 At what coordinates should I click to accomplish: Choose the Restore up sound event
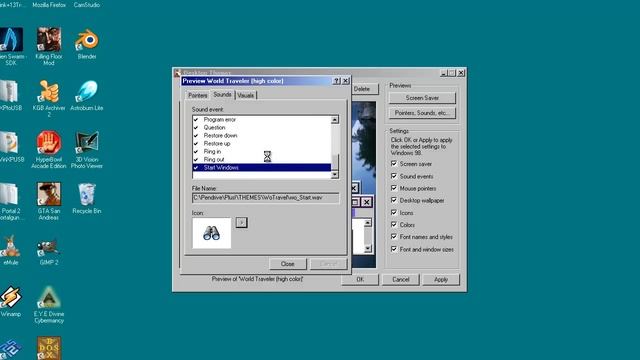click(262, 144)
